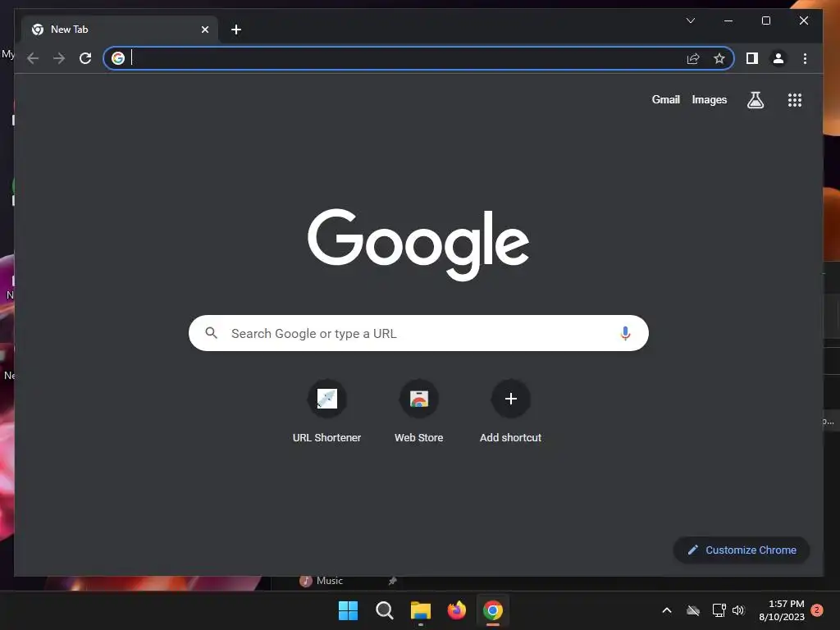This screenshot has height=630, width=840.
Task: Open the cloud sync tray icon
Action: pyautogui.click(x=693, y=610)
